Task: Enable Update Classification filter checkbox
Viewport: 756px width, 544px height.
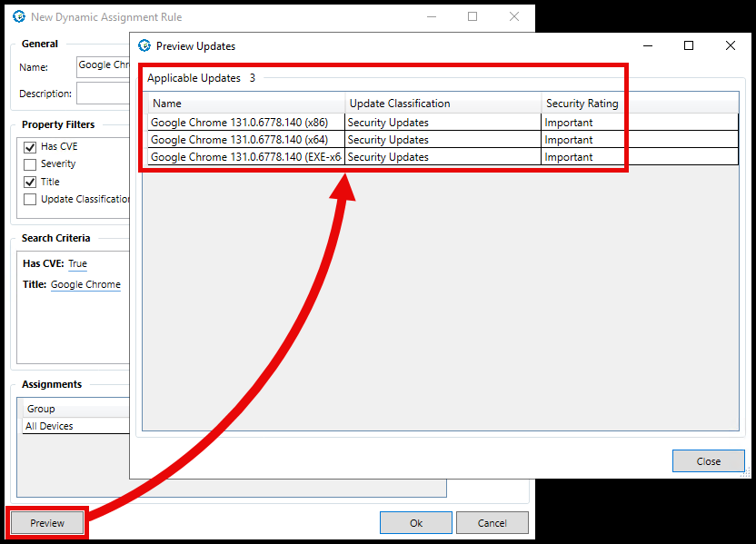Action: coord(30,199)
